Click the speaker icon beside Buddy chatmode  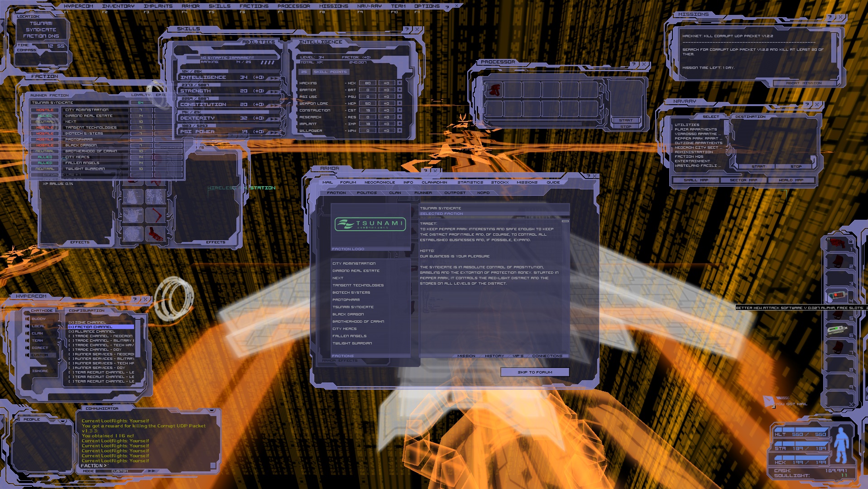click(27, 319)
